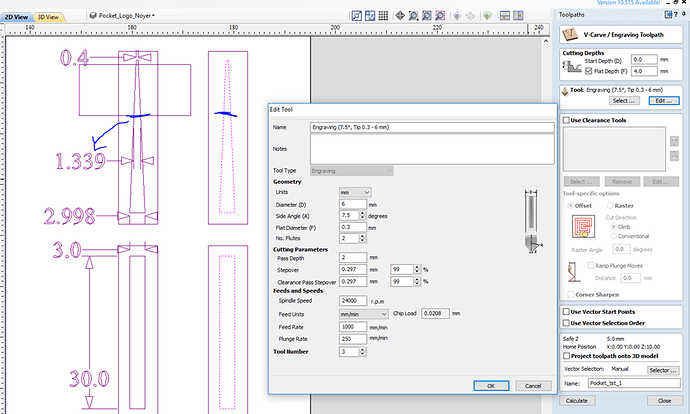Click the layer icon beside Pocket_Logo_Noyer
690x414 pixels.
93,15
